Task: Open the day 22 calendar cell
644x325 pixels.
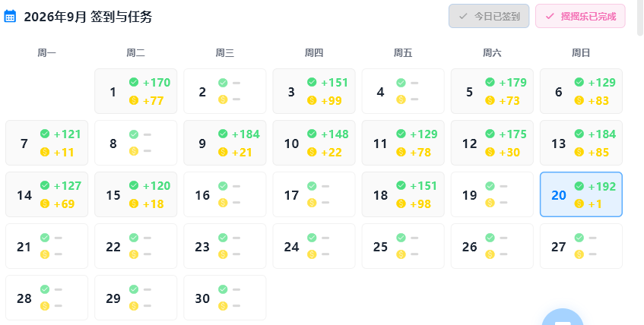Action: click(x=136, y=246)
